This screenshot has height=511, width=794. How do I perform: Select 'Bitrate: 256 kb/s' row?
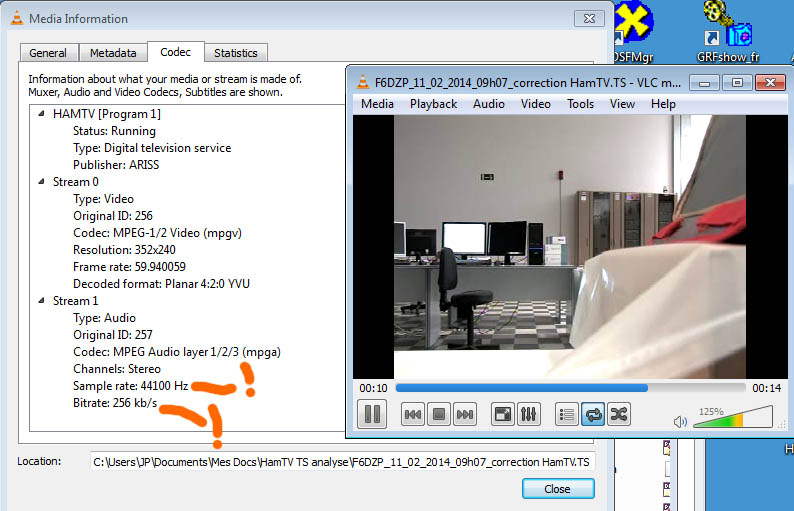115,403
